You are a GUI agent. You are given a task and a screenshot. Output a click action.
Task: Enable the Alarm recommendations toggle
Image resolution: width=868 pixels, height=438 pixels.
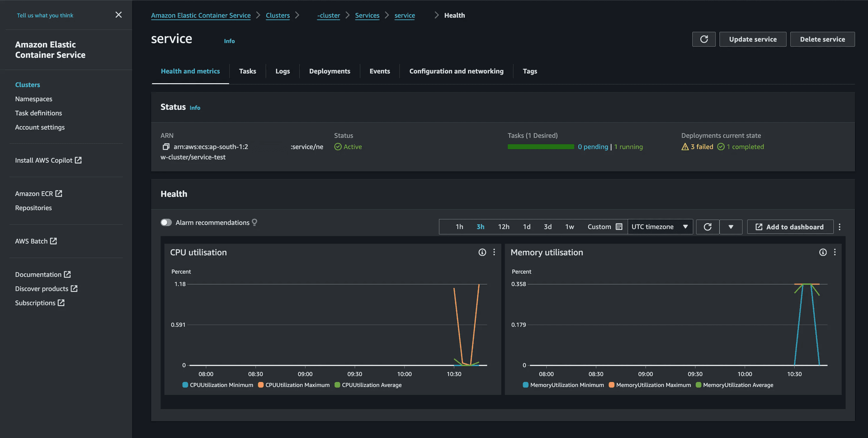coord(166,222)
